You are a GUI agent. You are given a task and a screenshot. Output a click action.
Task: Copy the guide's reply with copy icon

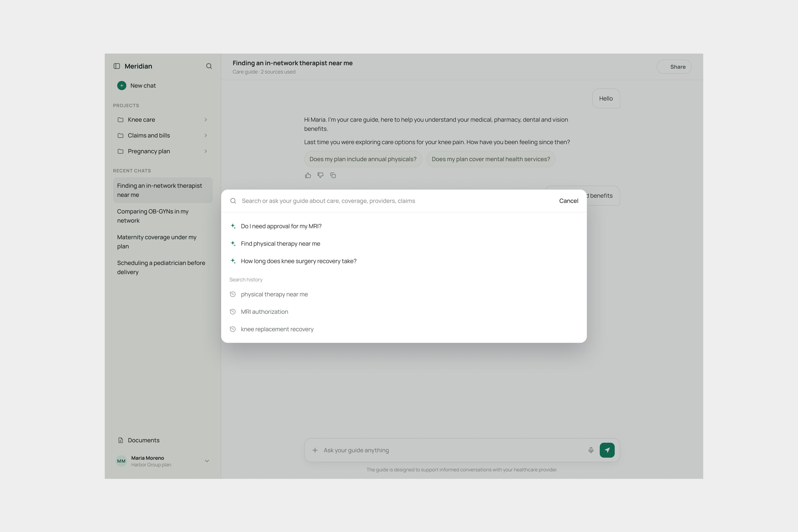click(333, 175)
